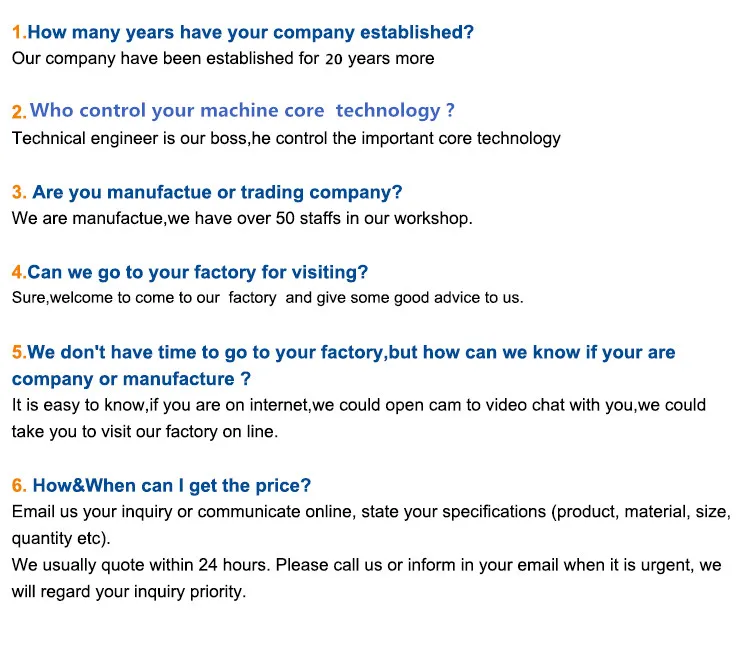Click the 'take you to visit our factory' line
Viewport: 750px width, 664px height.
coord(145,432)
